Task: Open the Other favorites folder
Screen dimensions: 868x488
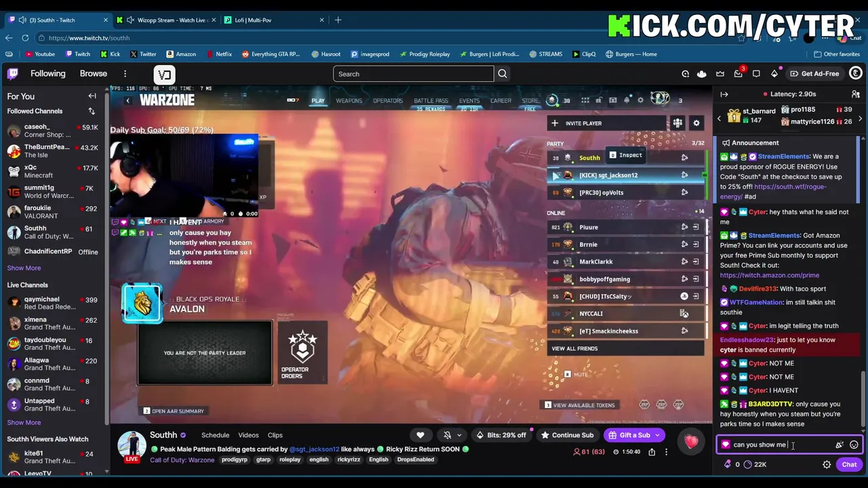Action: point(835,54)
